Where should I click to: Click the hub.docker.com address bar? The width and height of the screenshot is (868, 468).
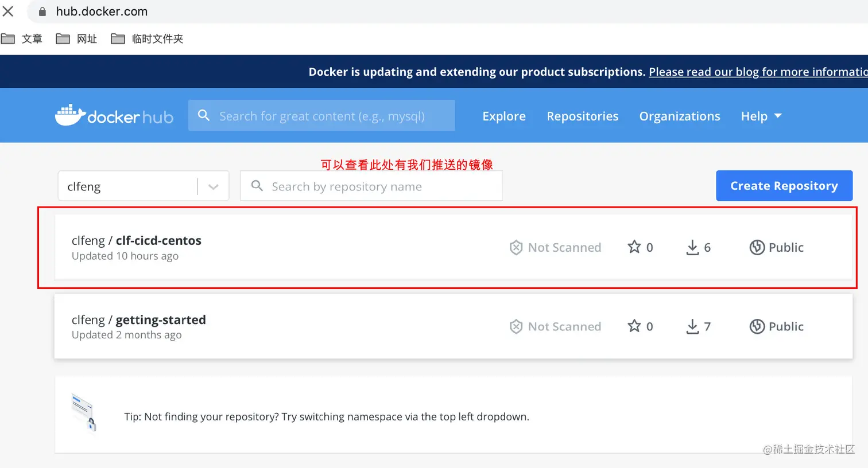pyautogui.click(x=448, y=11)
